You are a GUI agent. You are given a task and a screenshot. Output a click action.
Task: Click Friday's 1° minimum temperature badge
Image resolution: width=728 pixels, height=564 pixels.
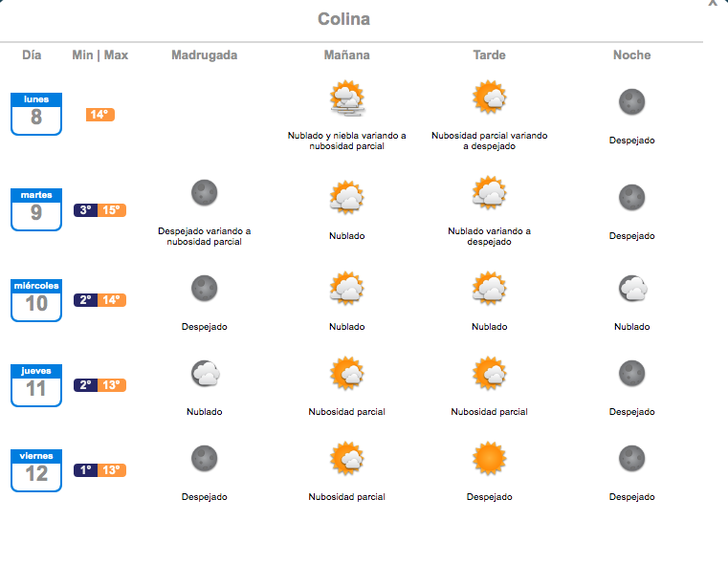[85, 470]
